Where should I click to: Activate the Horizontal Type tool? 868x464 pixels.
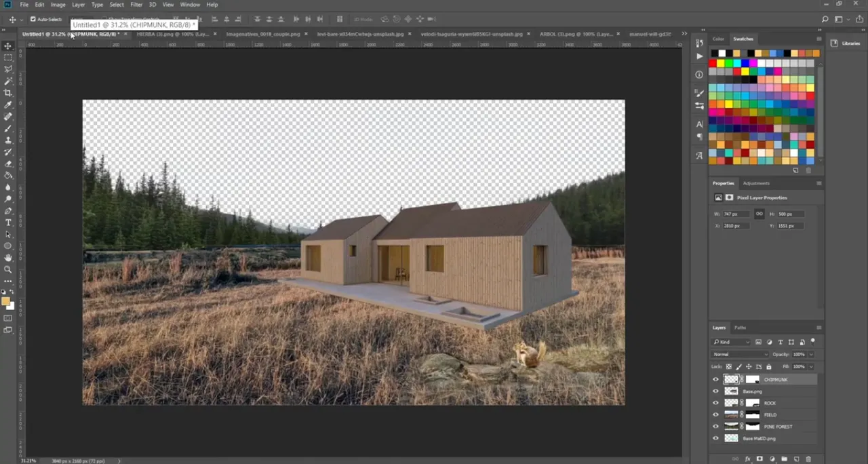8,223
